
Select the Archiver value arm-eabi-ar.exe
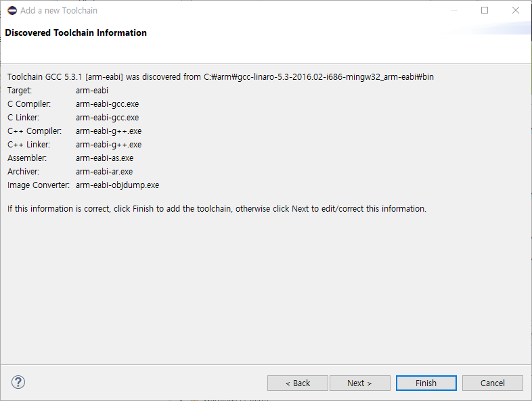104,172
